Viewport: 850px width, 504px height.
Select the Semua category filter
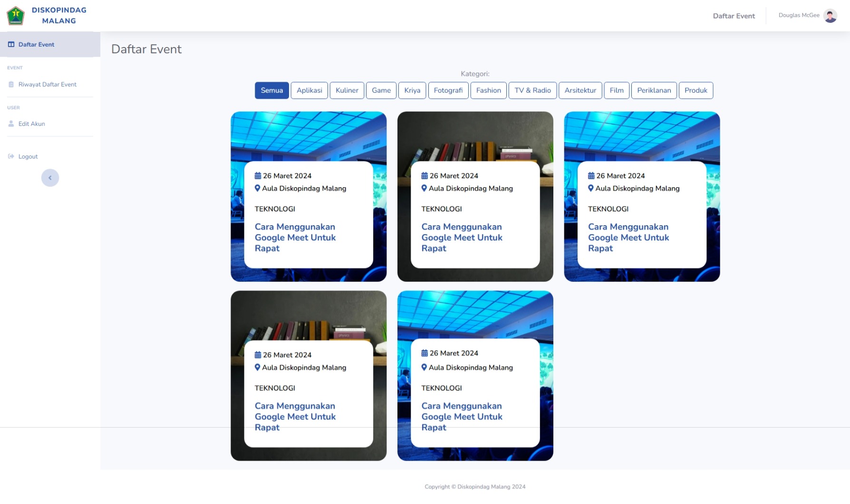[x=272, y=90]
